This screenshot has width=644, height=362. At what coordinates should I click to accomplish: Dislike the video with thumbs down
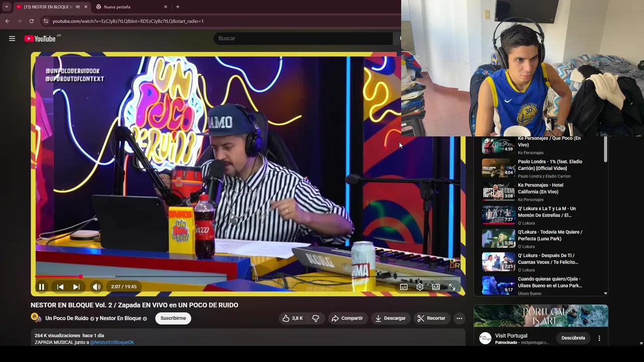point(316,318)
